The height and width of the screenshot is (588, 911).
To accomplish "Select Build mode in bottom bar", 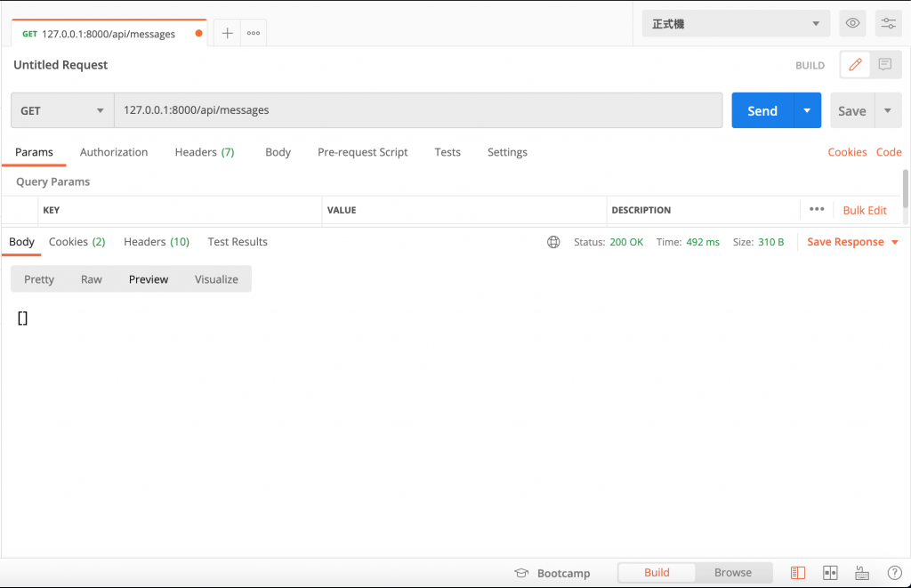I will [x=657, y=572].
